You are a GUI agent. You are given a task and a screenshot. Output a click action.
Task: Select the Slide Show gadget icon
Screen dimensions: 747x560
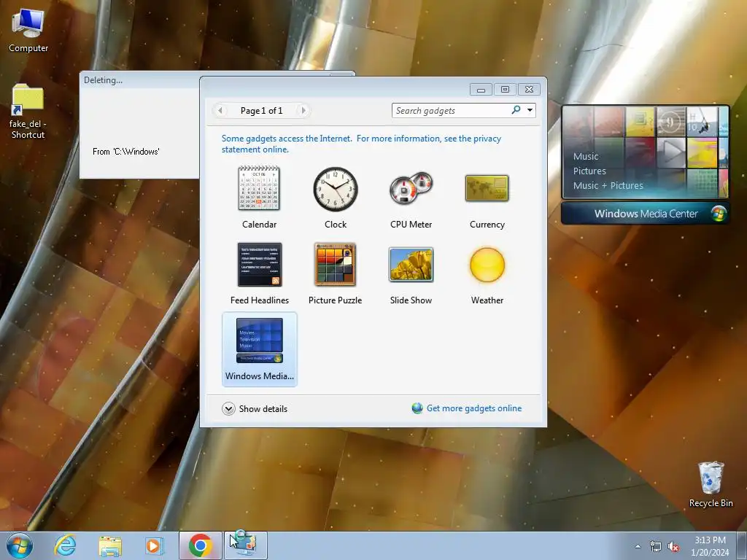pos(411,264)
